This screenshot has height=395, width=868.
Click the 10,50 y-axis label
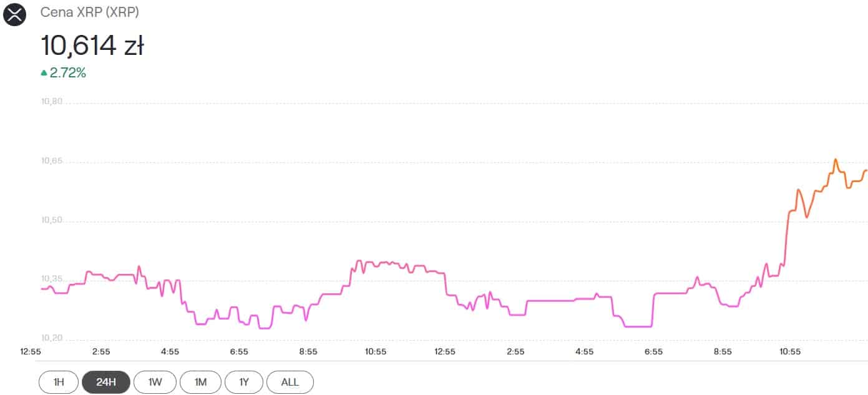click(52, 221)
